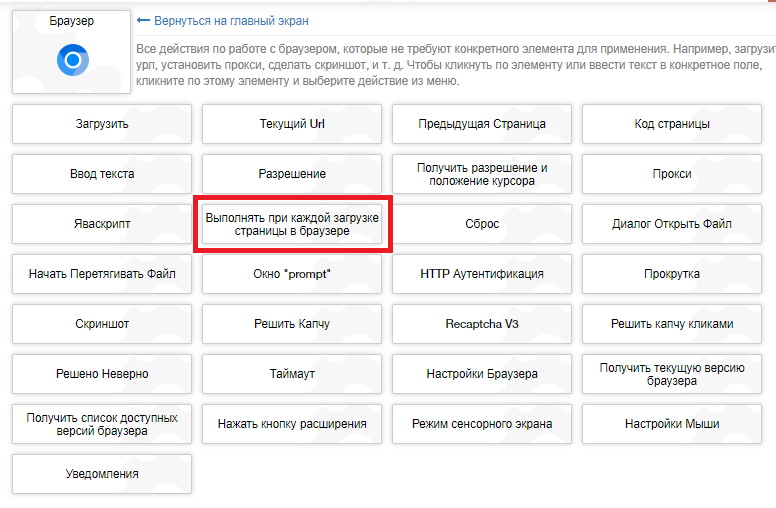Select Recaptcha V3 action
The height and width of the screenshot is (508, 776).
point(482,324)
